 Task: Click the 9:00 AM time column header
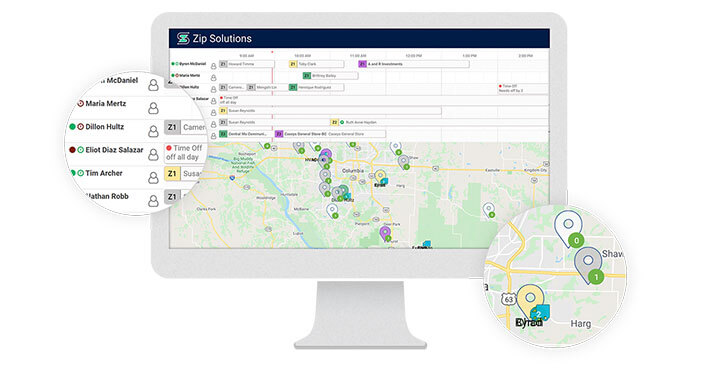[247, 56]
